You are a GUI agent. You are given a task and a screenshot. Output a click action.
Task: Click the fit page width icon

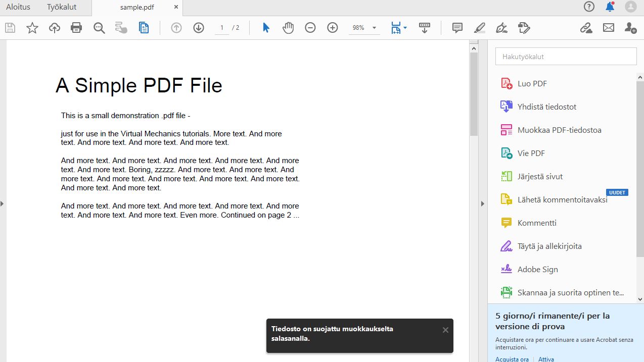(x=396, y=28)
